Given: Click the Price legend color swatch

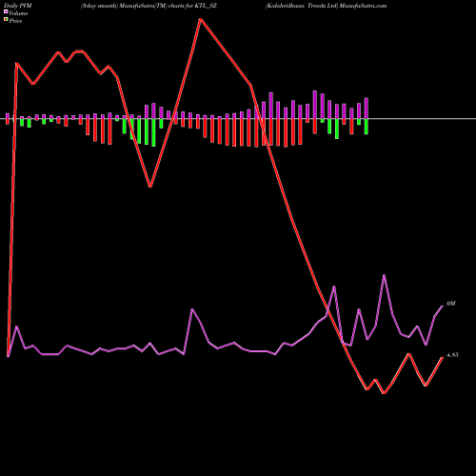Looking at the screenshot, I should (x=6, y=20).
